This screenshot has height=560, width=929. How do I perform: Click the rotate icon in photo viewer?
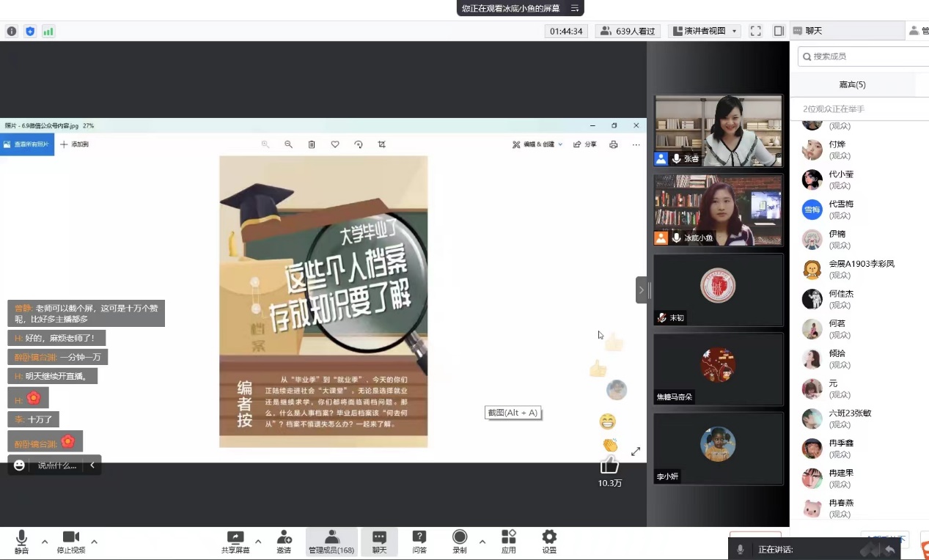click(359, 144)
